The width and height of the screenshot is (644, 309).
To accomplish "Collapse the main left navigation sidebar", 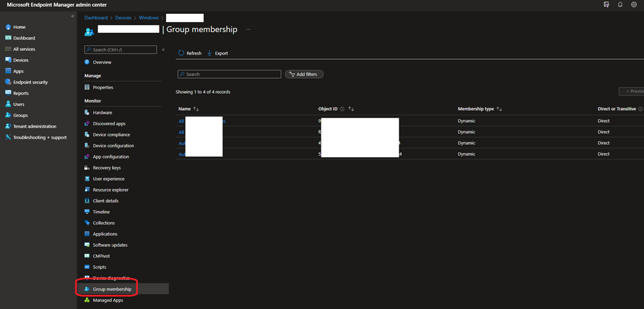I will pos(72,16).
